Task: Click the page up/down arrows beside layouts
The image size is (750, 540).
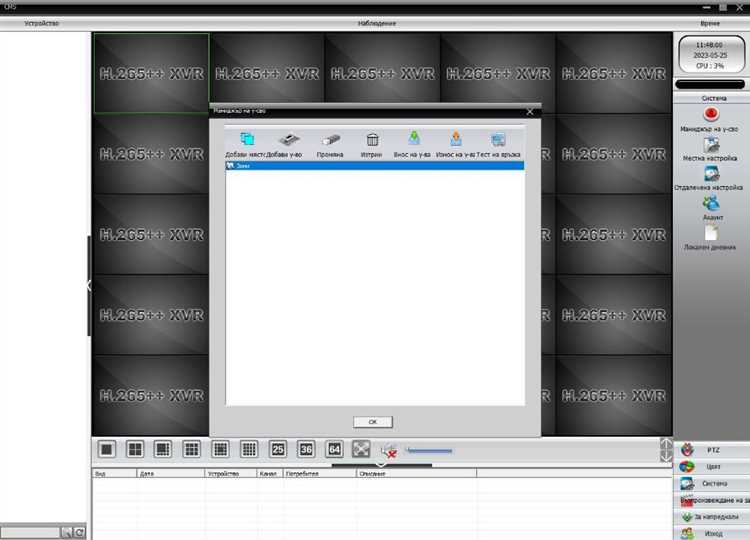Action: tap(666, 450)
